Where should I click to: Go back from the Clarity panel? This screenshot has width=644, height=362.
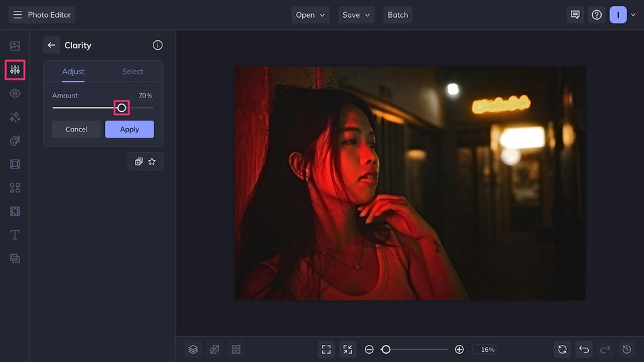(x=51, y=45)
